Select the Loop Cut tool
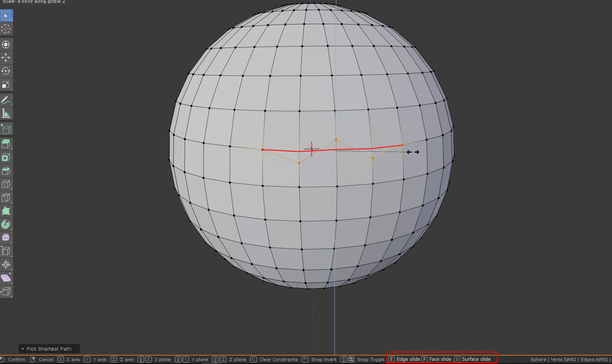Screen dimensions: 612x364 6,184
